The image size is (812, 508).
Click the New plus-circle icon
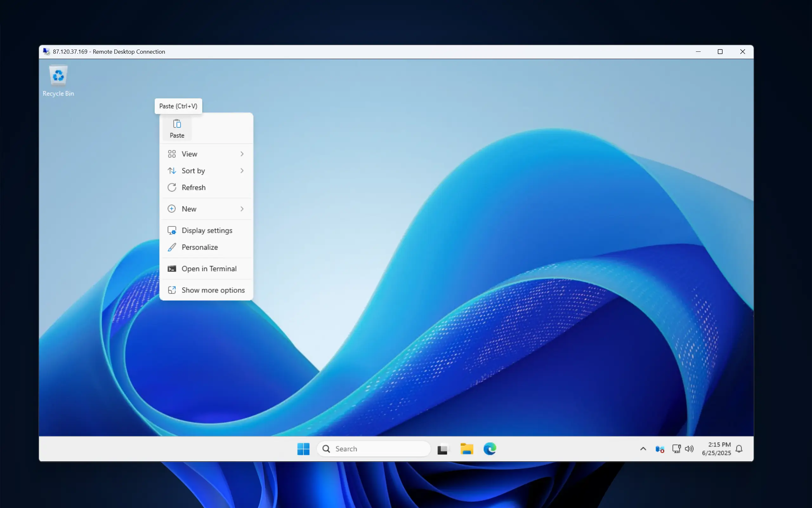pyautogui.click(x=172, y=209)
